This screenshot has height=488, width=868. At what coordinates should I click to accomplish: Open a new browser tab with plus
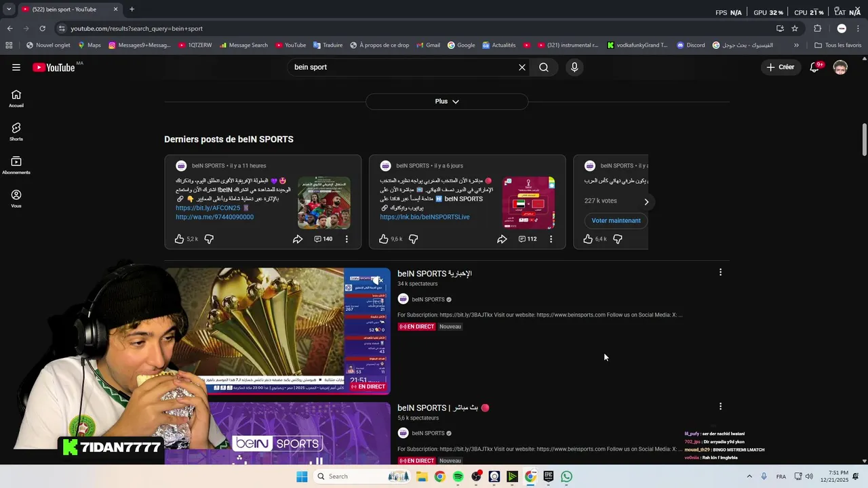point(132,9)
